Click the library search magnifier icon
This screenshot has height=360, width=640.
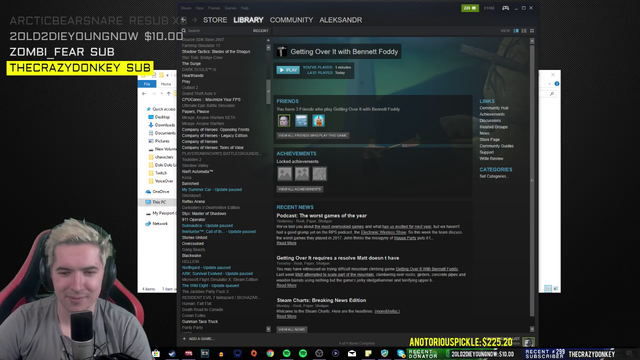pyautogui.click(x=184, y=31)
